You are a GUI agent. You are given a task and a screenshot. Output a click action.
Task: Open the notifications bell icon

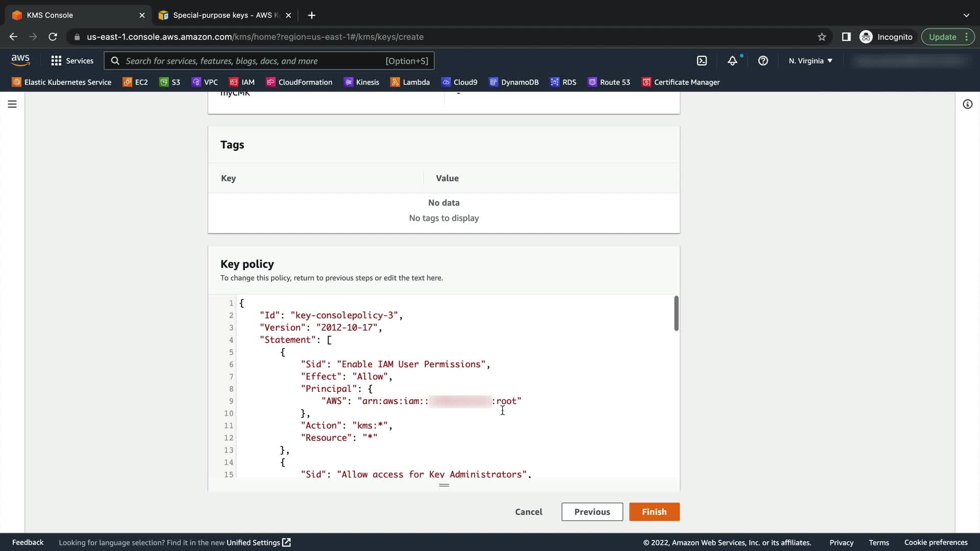pyautogui.click(x=732, y=61)
